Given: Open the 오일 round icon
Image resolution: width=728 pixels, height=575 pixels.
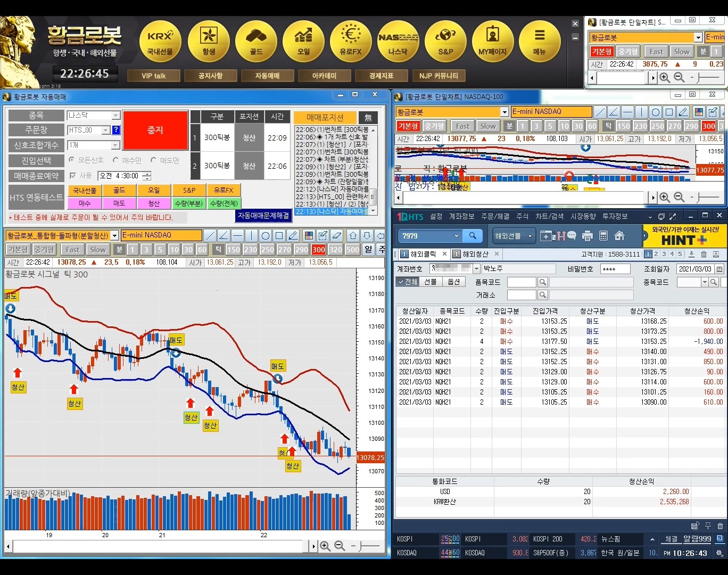Looking at the screenshot, I should pyautogui.click(x=303, y=42).
